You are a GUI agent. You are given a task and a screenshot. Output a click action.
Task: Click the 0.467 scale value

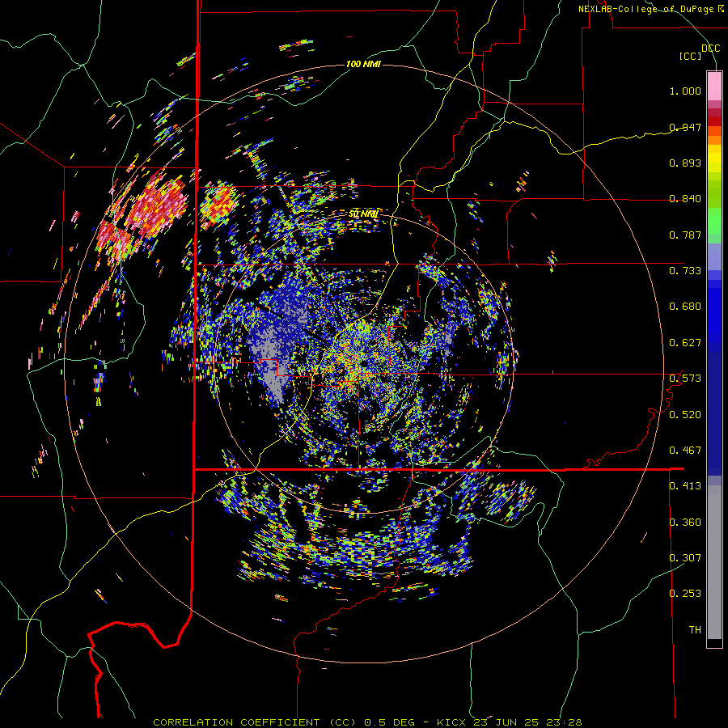coord(685,451)
